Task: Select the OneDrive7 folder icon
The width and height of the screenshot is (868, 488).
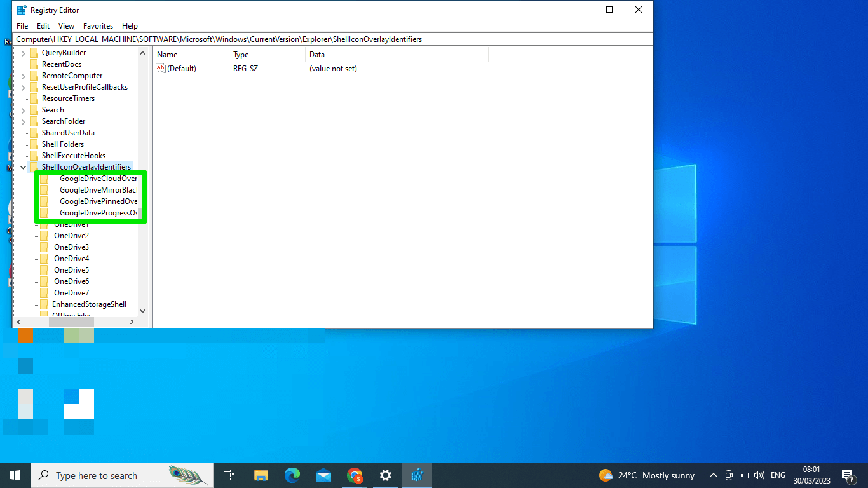Action: coord(44,293)
